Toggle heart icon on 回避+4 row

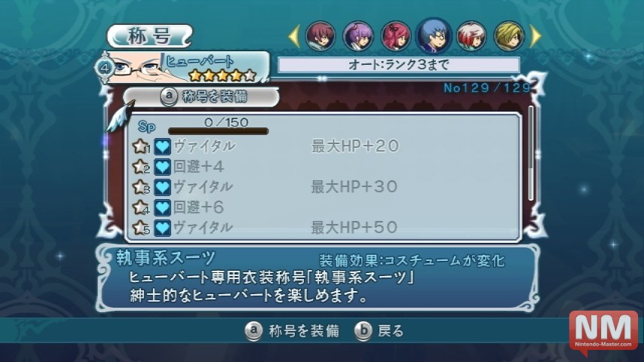[163, 167]
